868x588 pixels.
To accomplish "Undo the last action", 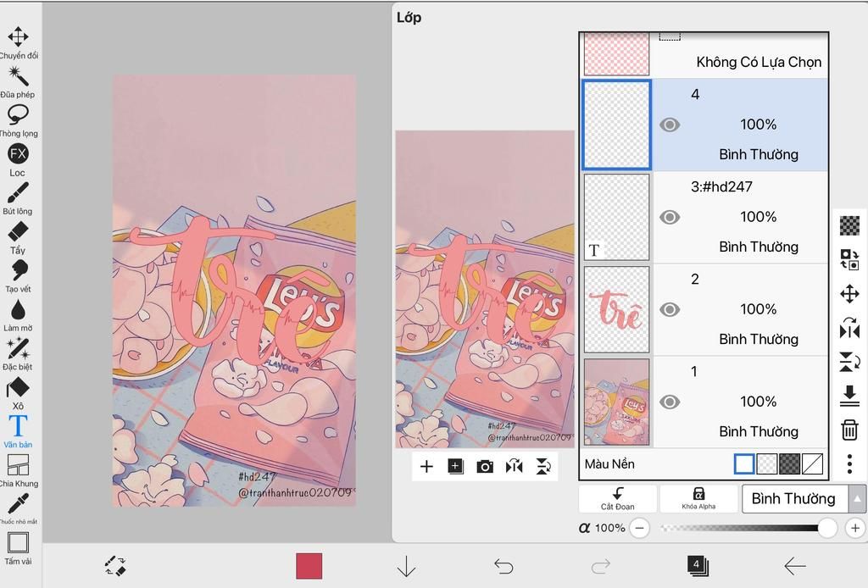I will pyautogui.click(x=504, y=566).
